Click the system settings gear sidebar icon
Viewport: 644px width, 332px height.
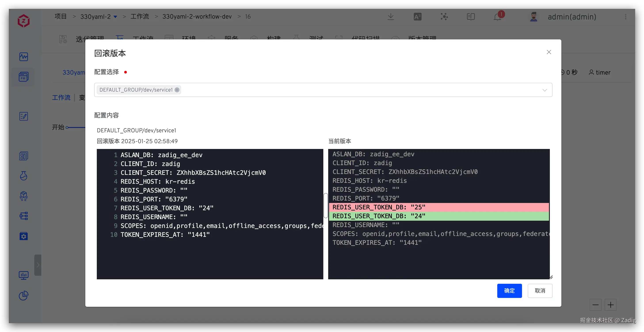pos(23,236)
